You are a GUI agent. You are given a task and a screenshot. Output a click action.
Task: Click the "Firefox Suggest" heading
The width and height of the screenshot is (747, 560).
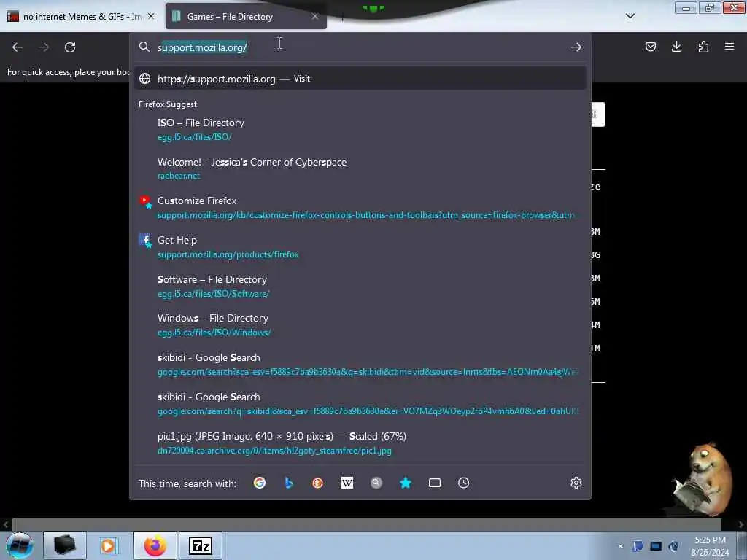pos(168,104)
